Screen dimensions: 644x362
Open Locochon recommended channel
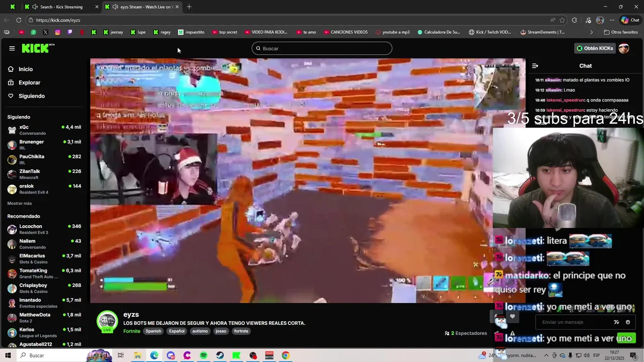click(x=44, y=229)
